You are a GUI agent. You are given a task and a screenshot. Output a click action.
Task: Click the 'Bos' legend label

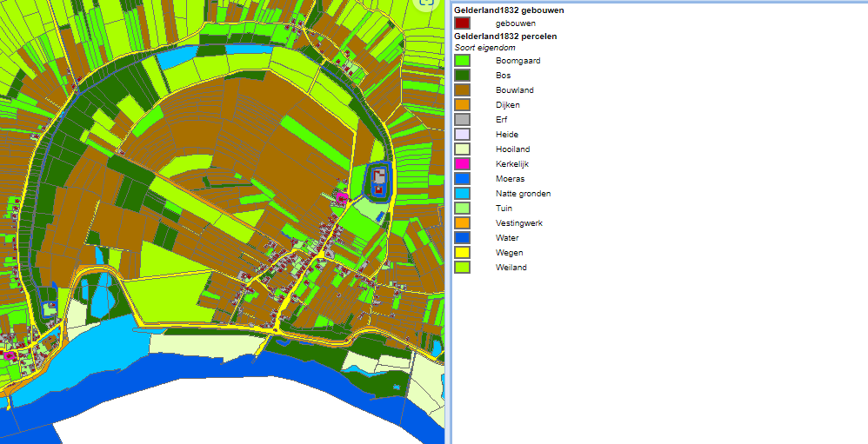pyautogui.click(x=504, y=76)
